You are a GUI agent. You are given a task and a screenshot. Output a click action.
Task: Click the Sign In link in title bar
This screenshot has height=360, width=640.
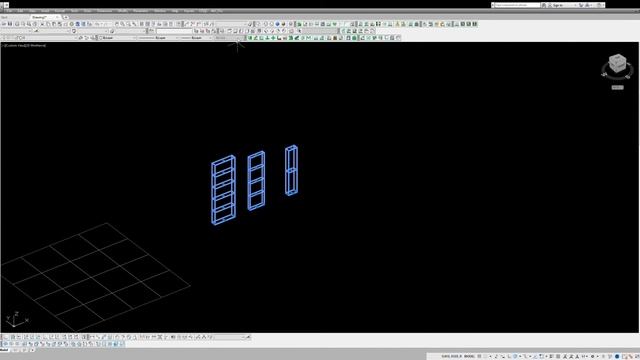(x=557, y=5)
